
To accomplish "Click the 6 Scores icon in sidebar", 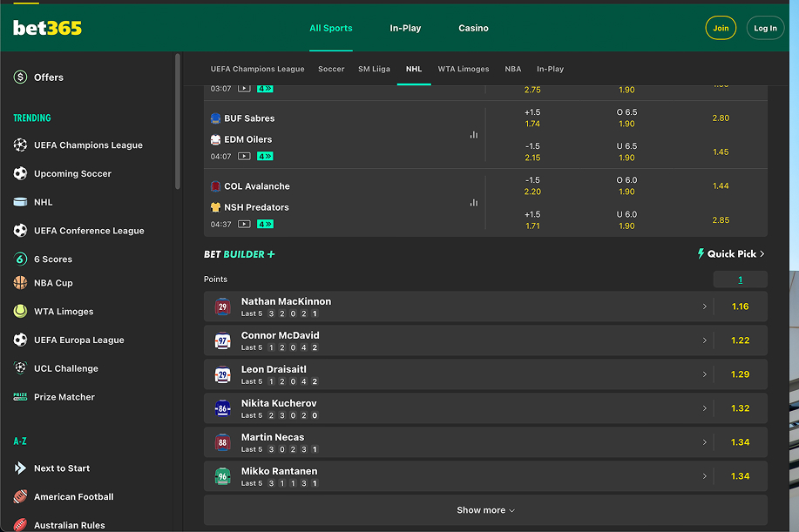I will (20, 259).
